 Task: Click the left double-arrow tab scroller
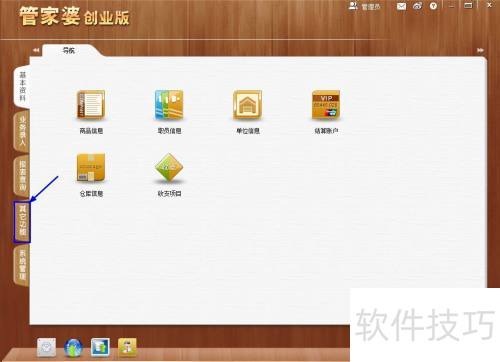(36, 50)
